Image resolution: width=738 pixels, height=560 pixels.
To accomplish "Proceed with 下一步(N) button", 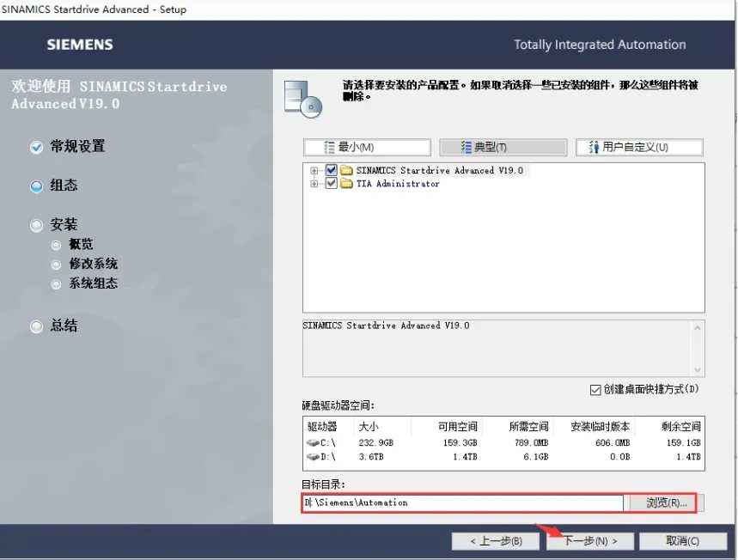I will (590, 541).
